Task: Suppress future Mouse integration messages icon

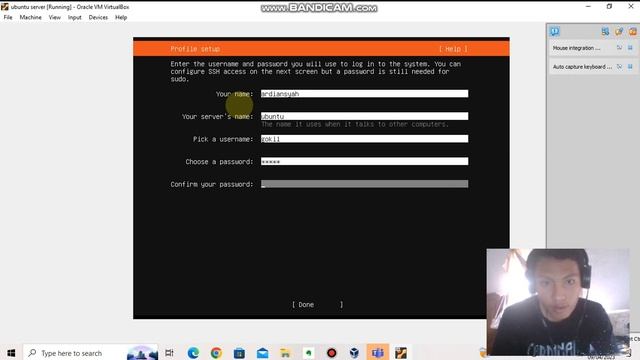Action: click(620, 48)
